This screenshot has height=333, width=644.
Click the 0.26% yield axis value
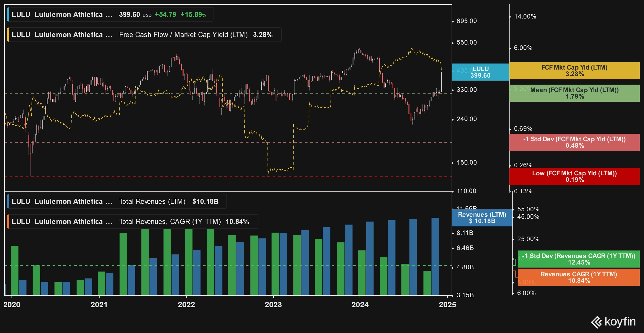(x=523, y=165)
